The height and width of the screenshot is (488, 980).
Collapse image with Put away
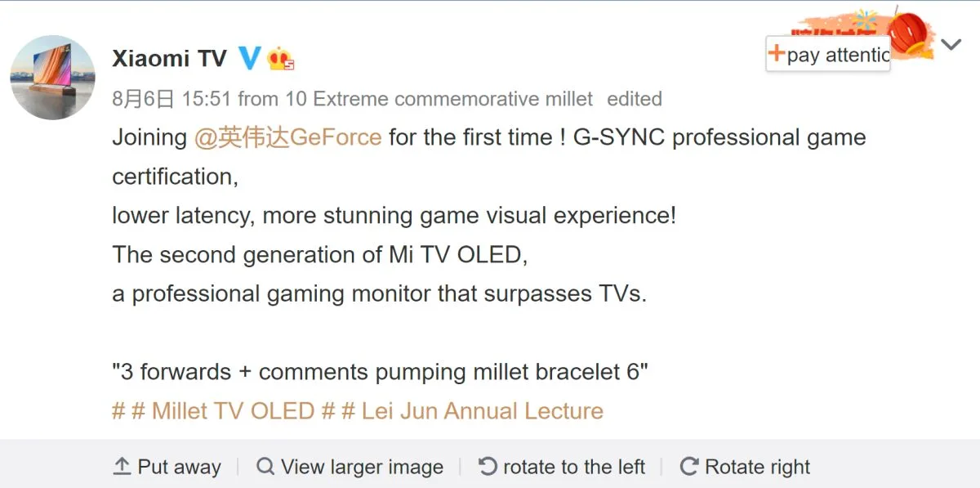tap(167, 467)
